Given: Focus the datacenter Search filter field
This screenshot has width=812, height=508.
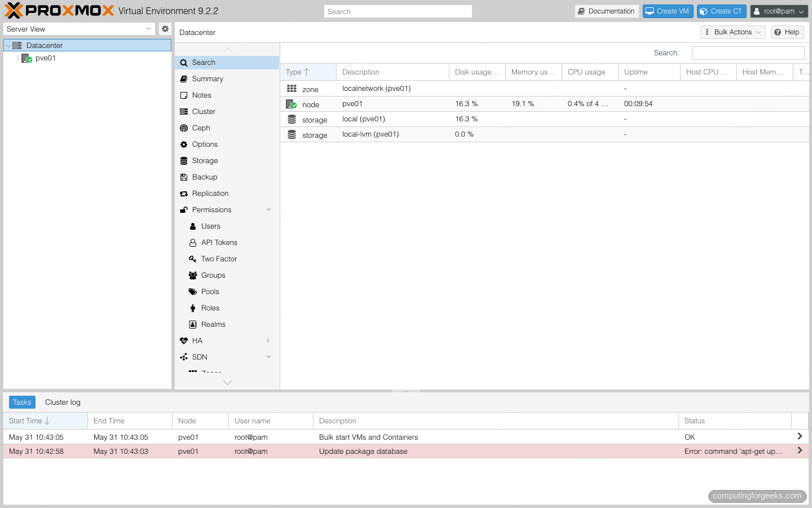Looking at the screenshot, I should 748,53.
